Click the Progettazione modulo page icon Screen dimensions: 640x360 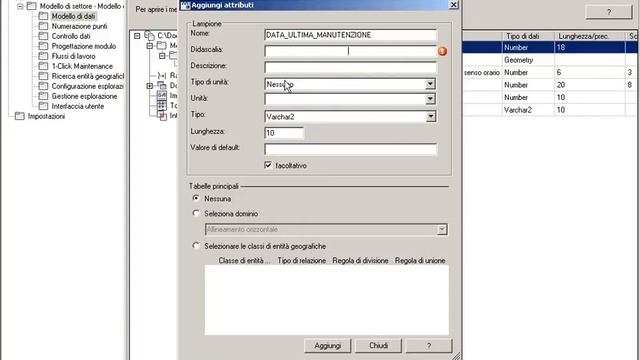click(43, 46)
